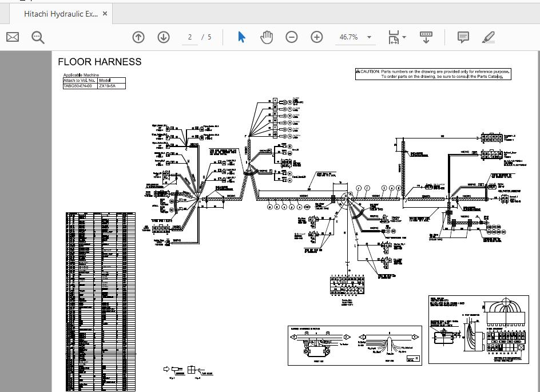The height and width of the screenshot is (392, 540).
Task: Close the Hitachi Hydraulic Ex... tab
Action: (x=105, y=14)
